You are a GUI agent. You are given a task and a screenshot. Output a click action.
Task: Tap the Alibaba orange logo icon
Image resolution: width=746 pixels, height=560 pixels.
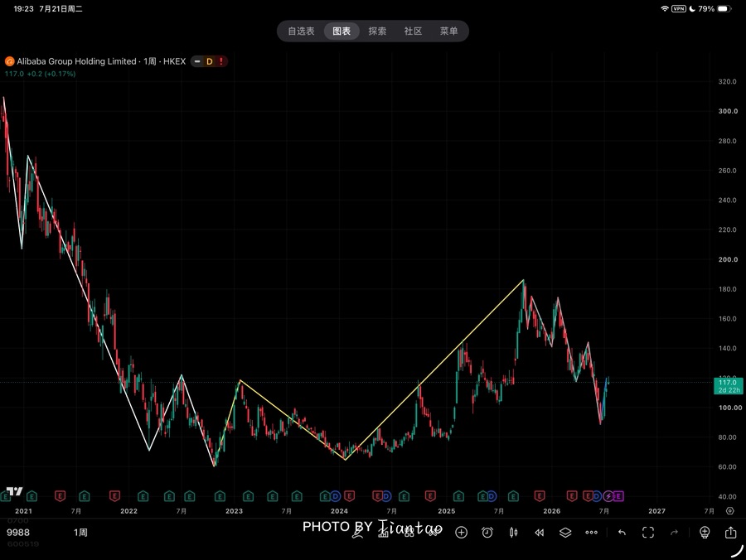tap(9, 61)
